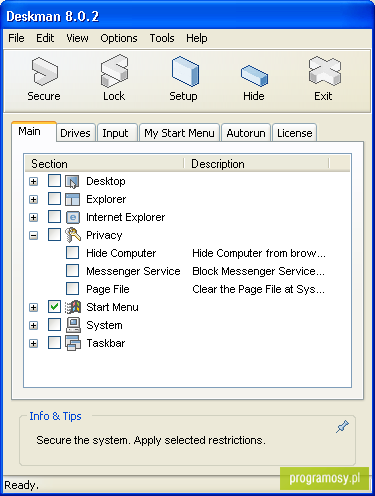Expand the System tree node
This screenshot has width=375, height=496.
coord(33,326)
